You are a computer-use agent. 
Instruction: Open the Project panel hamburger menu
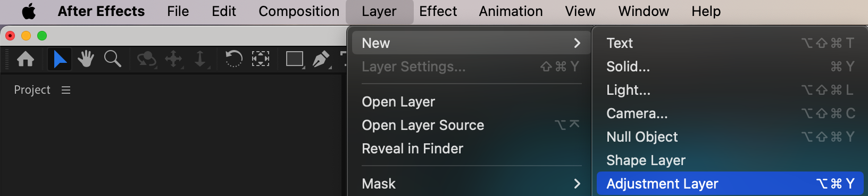[x=66, y=90]
